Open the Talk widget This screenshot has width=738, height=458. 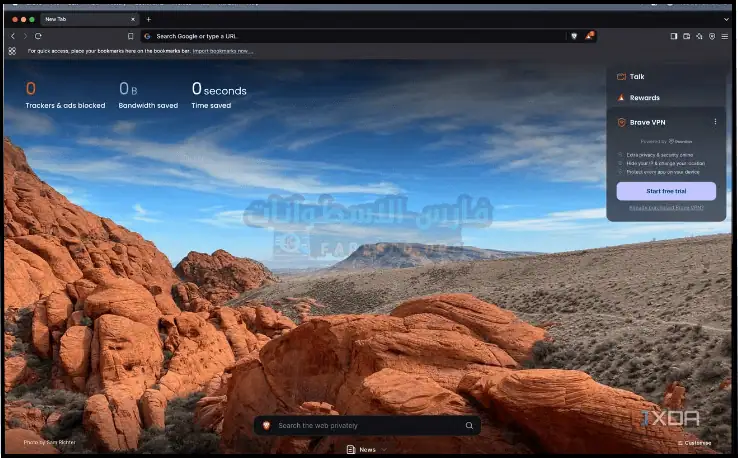point(637,76)
